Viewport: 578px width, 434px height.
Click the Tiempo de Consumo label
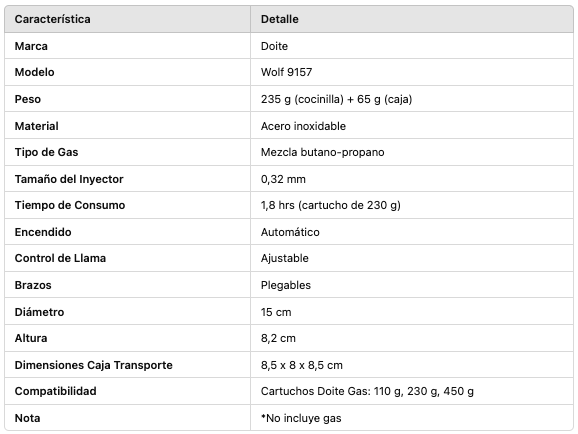70,205
